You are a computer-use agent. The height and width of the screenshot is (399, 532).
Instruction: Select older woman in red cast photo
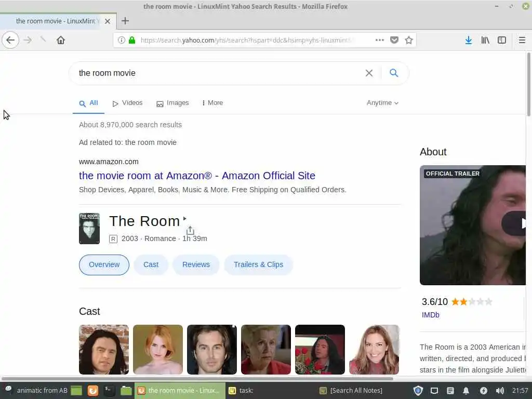(266, 350)
